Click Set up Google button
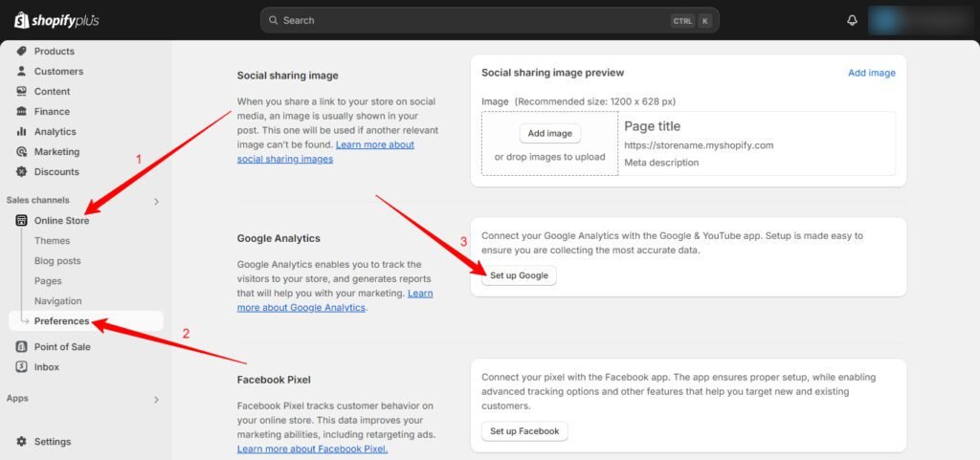This screenshot has width=980, height=460. 519,275
